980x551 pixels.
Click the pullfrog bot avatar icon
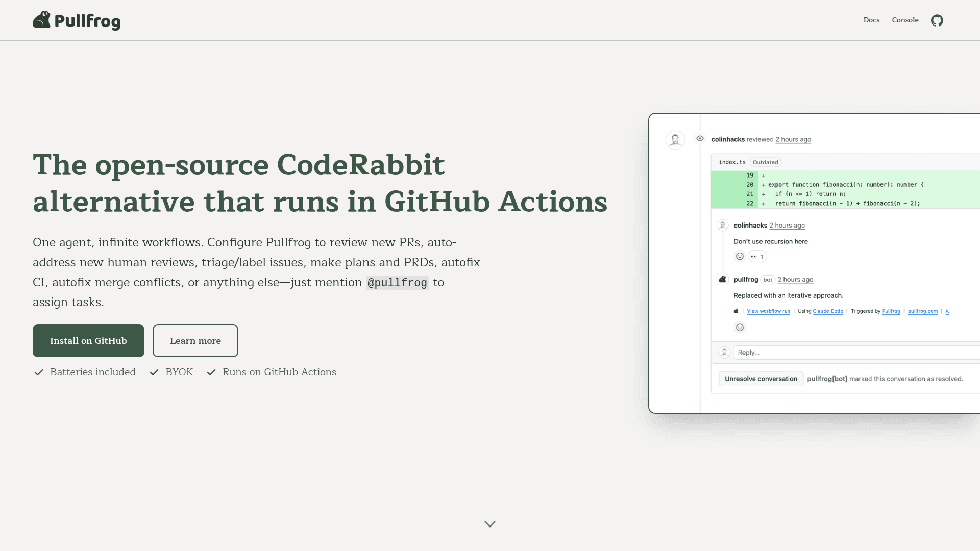tap(722, 279)
